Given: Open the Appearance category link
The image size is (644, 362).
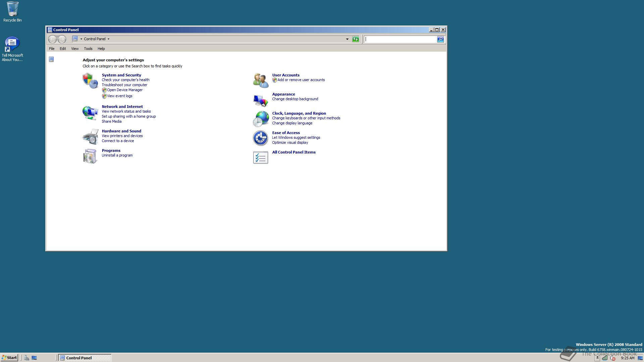Looking at the screenshot, I should [x=283, y=94].
